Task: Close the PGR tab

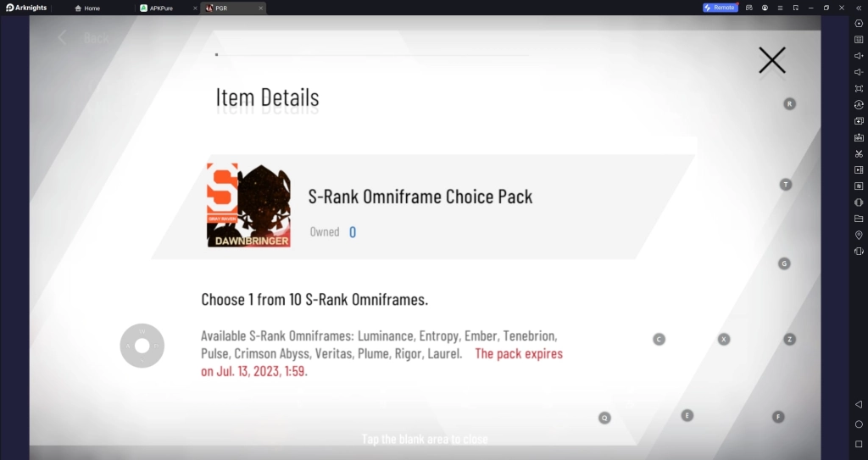Action: tap(261, 8)
